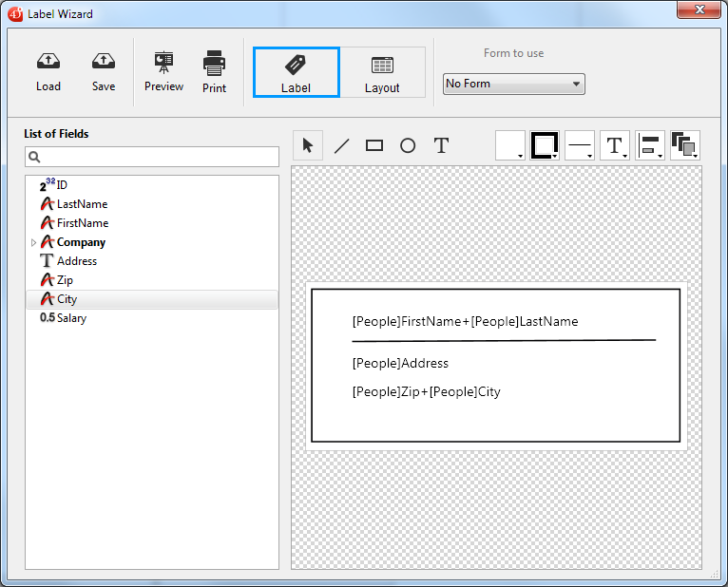
Task: Select the circle drawing tool
Action: (x=408, y=145)
